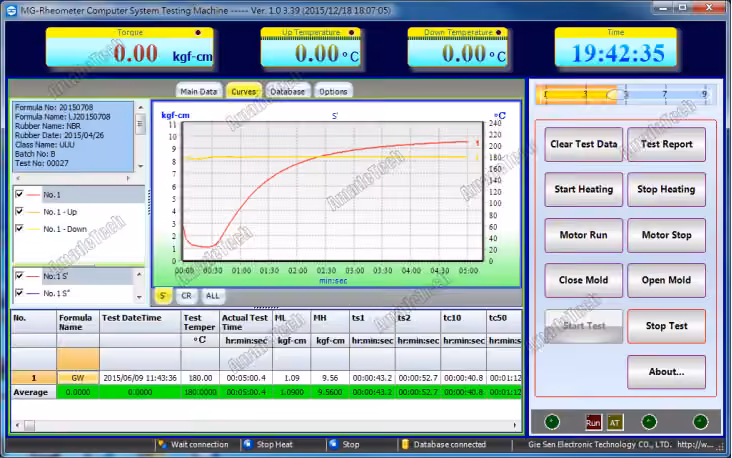Click down arrow of formula info scrollbar
Screen dimensions: 732x458
click(x=141, y=166)
